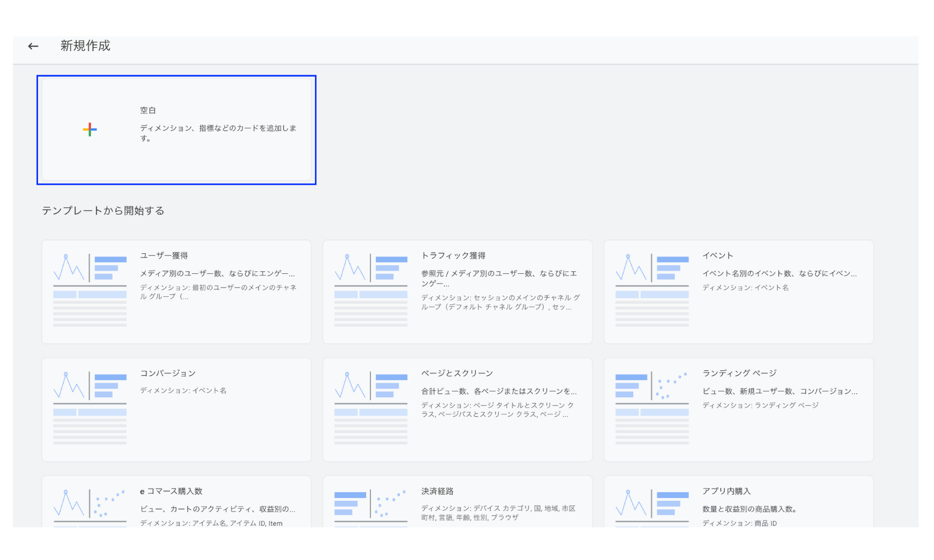The image size is (934, 560).
Task: Click the イベント template chart icon
Action: (652, 290)
